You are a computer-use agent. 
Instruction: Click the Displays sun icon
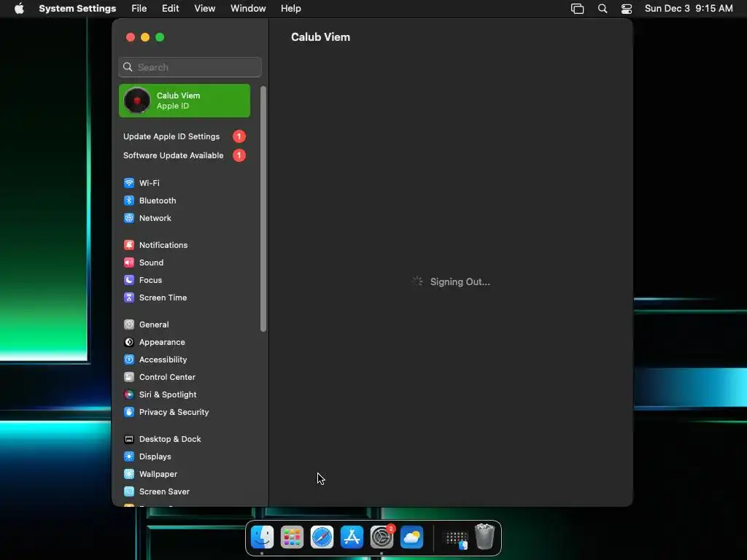point(128,456)
